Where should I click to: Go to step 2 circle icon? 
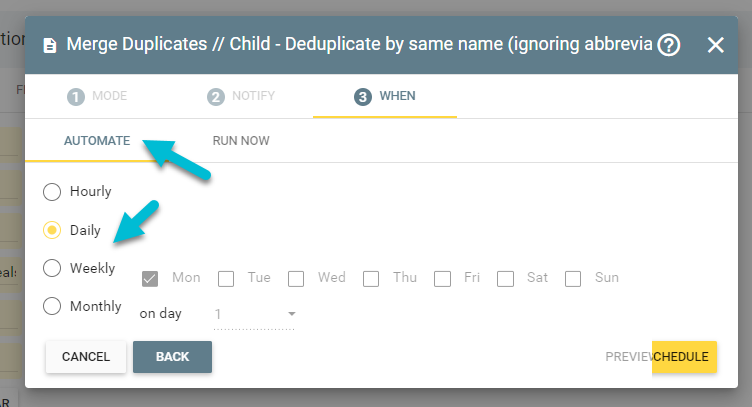pyautogui.click(x=216, y=97)
